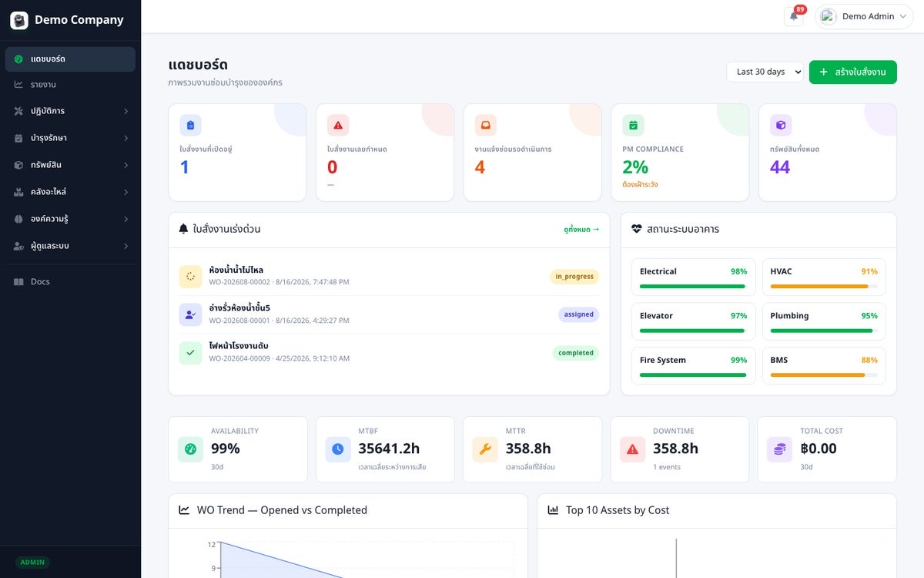Click the in-progress spinner icon for ห้องน้ำน้ำไม่ไหล

(x=190, y=277)
